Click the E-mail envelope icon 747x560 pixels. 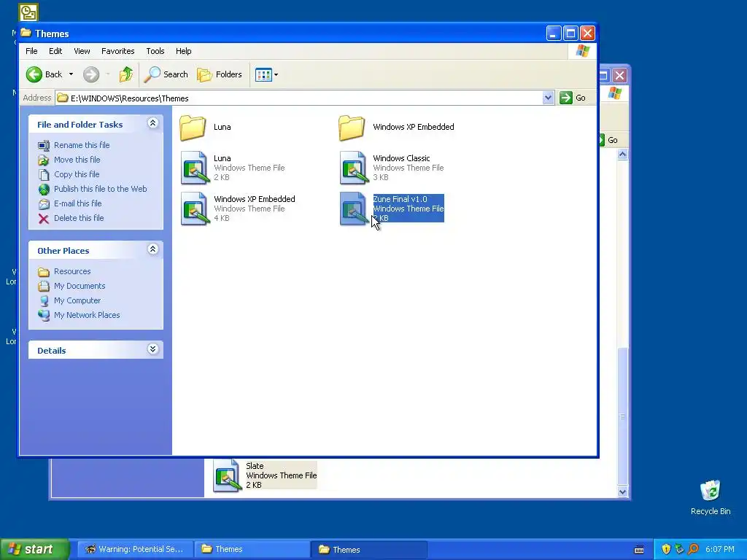pyautogui.click(x=44, y=204)
